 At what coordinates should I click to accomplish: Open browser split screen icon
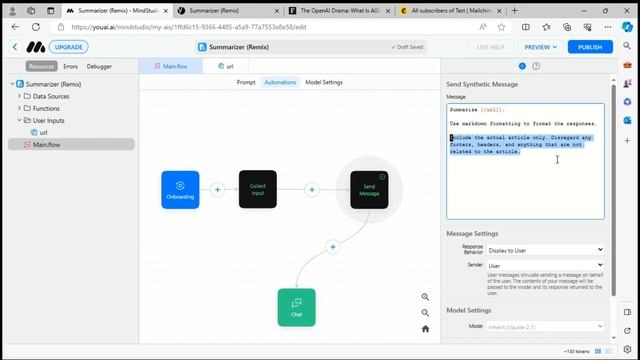pos(526,27)
